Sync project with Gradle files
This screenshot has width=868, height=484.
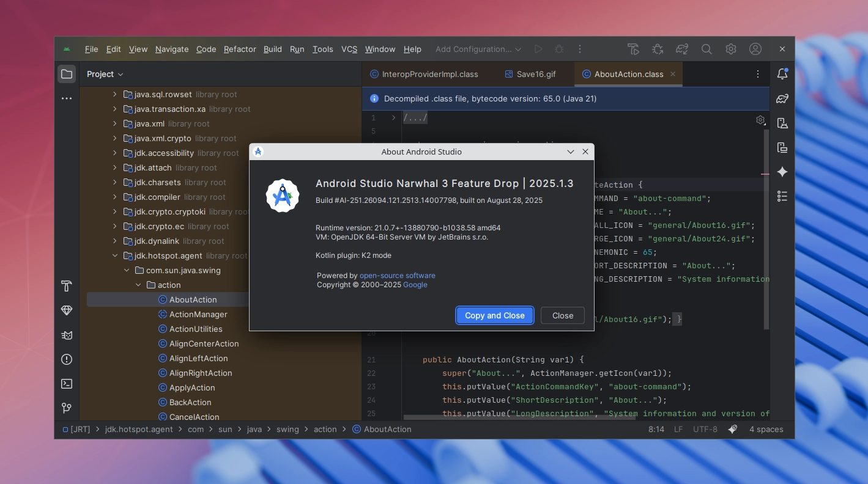coord(682,49)
